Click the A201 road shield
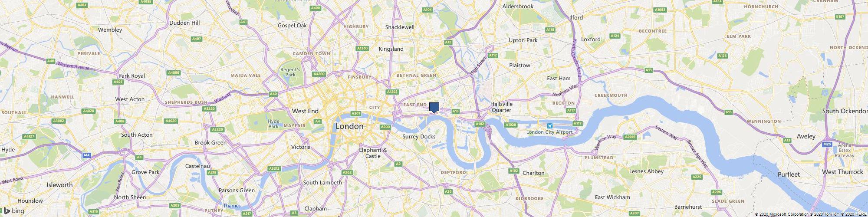Screen dimensions: 868x217 [356, 113]
